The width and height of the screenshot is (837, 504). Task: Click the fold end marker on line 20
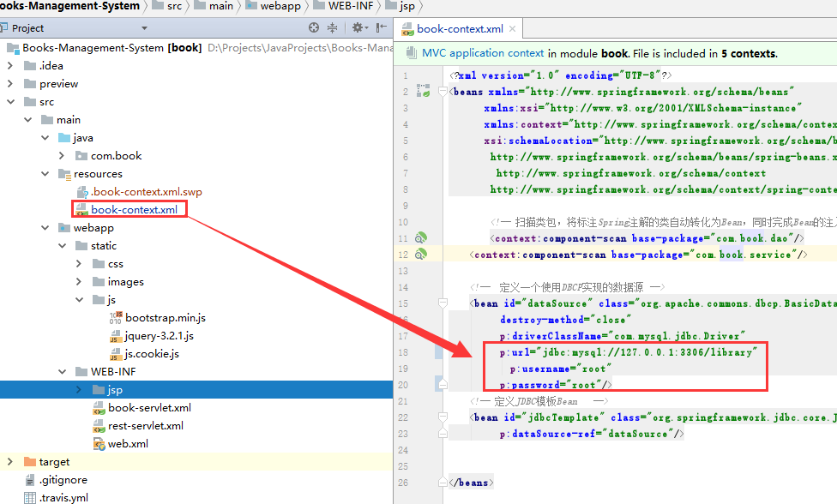pos(443,385)
